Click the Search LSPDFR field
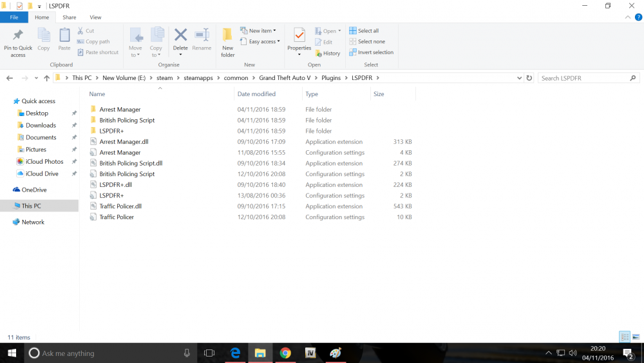644x363 pixels. [585, 78]
